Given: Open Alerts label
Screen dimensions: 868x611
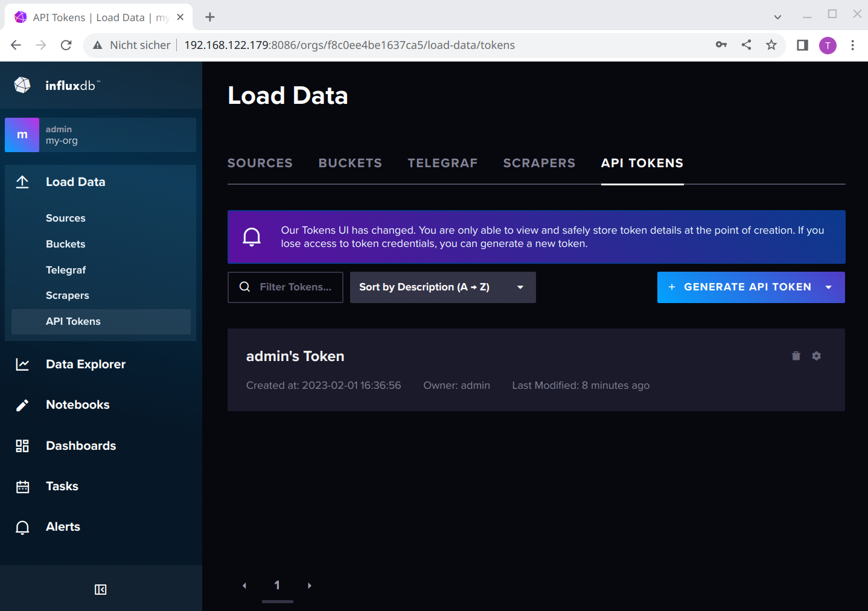Looking at the screenshot, I should pos(63,526).
